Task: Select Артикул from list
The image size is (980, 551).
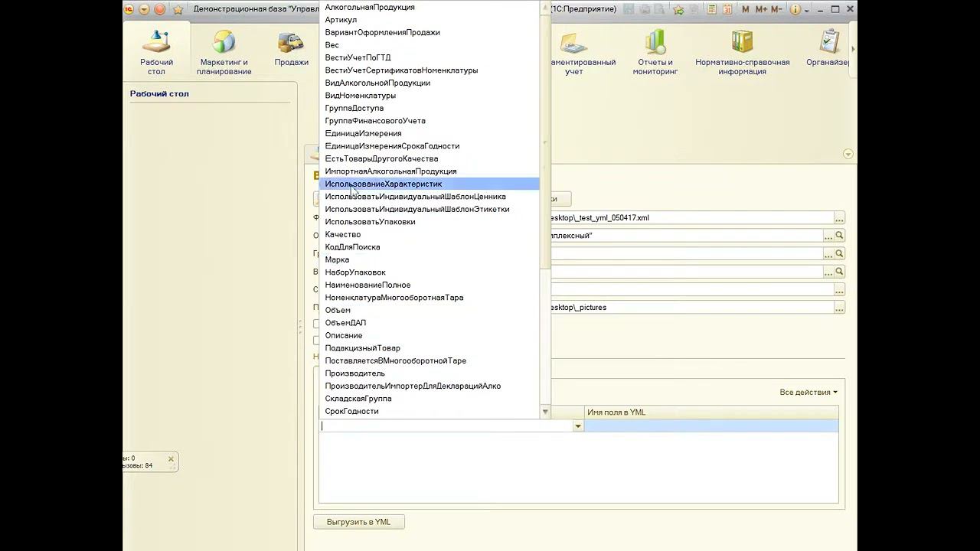Action: coord(429,20)
